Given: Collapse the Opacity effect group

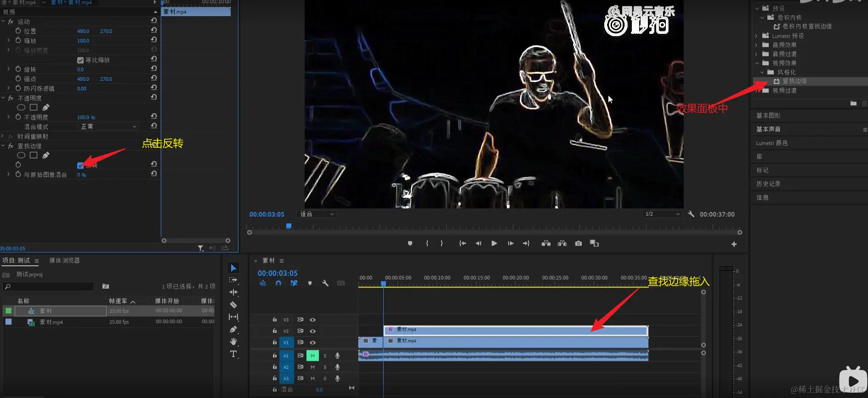Looking at the screenshot, I should click(3, 98).
